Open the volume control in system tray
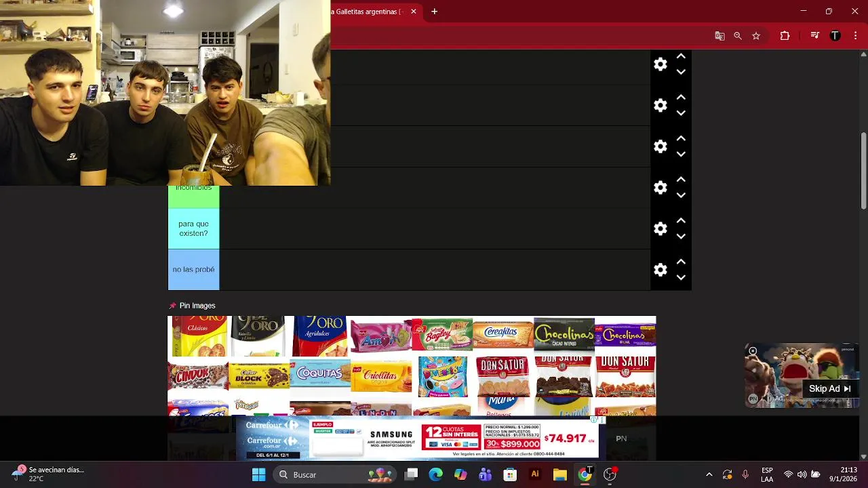This screenshot has height=488, width=868. coord(802,474)
